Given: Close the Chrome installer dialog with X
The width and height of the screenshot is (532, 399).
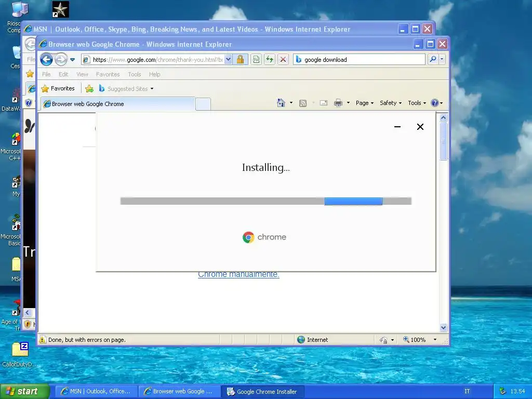Looking at the screenshot, I should pyautogui.click(x=420, y=127).
